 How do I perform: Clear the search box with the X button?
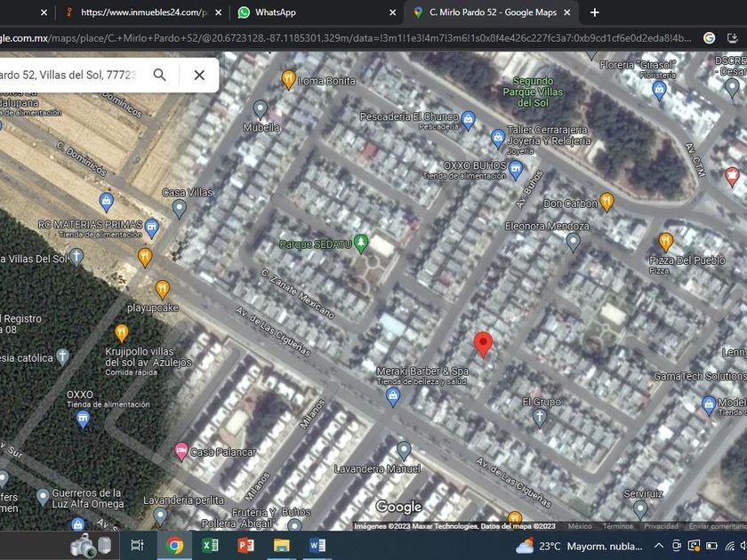[x=199, y=75]
